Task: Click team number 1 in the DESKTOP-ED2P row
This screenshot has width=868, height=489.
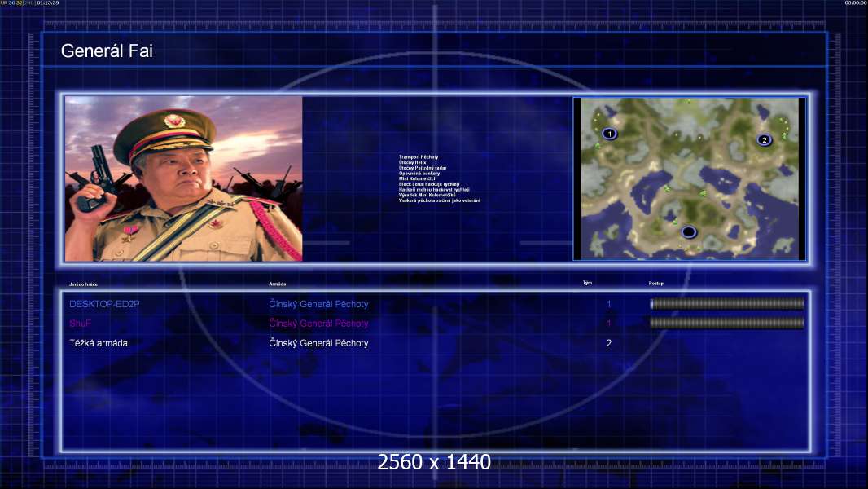Action: pos(609,304)
